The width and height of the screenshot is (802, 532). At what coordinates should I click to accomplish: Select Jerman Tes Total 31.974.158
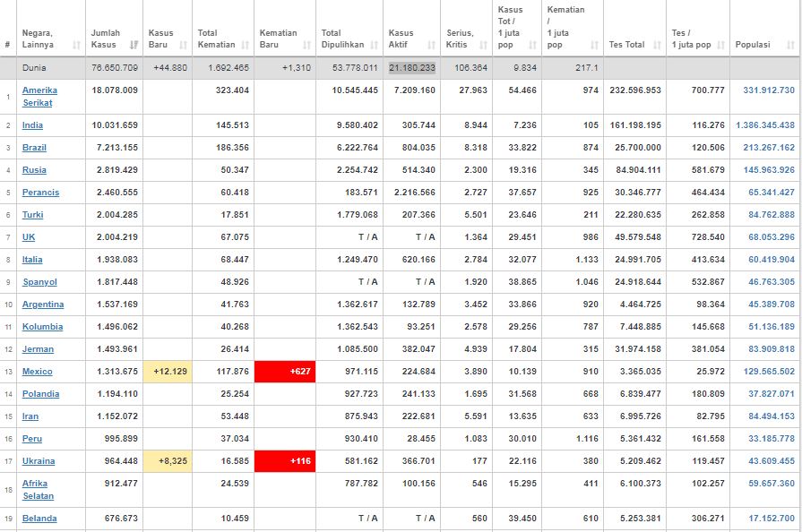point(638,349)
